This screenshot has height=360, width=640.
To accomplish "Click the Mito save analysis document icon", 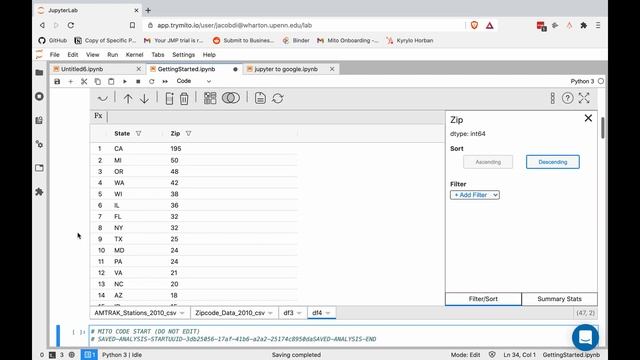I will click(x=260, y=98).
